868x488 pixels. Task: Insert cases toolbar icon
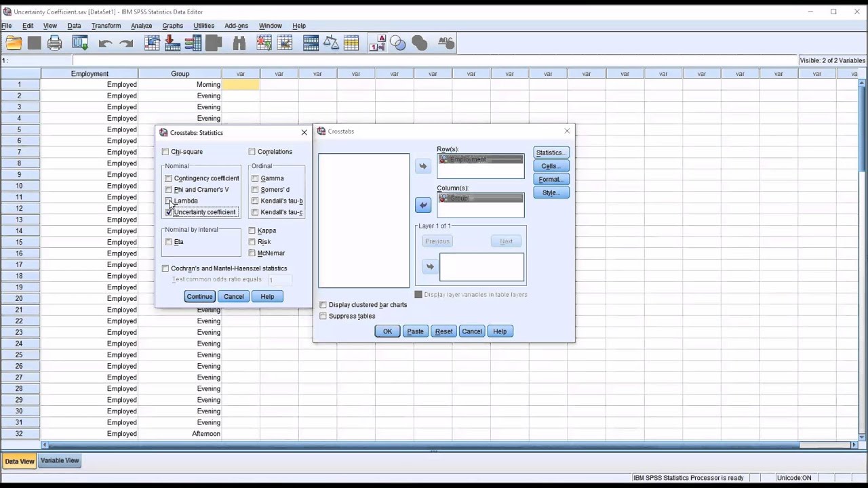(x=264, y=43)
